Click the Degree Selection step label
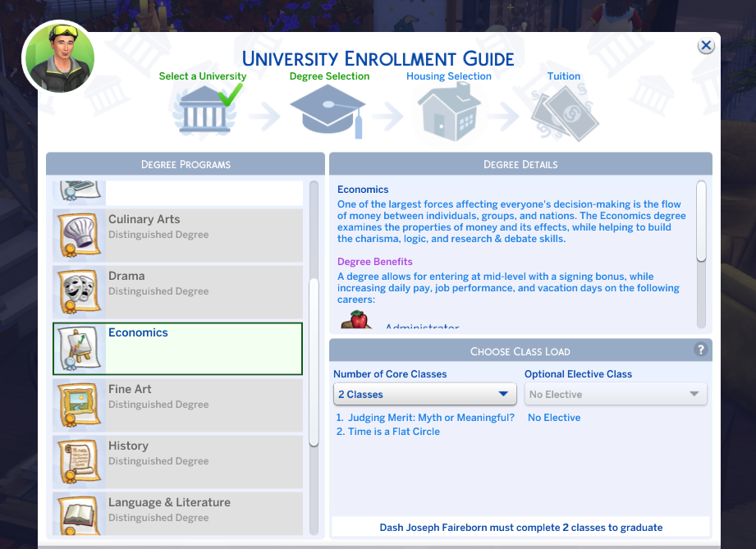This screenshot has height=549, width=756. click(329, 76)
